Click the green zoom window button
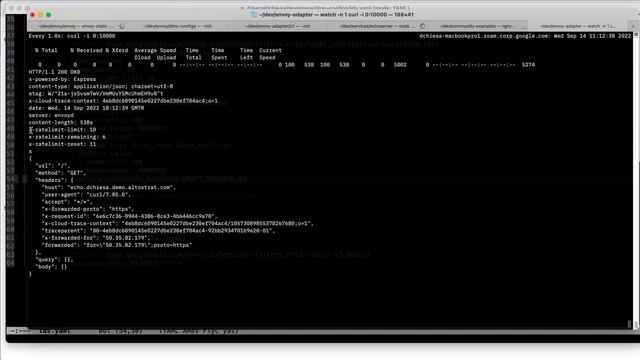Viewport: 640px width, 360px height. click(49, 15)
